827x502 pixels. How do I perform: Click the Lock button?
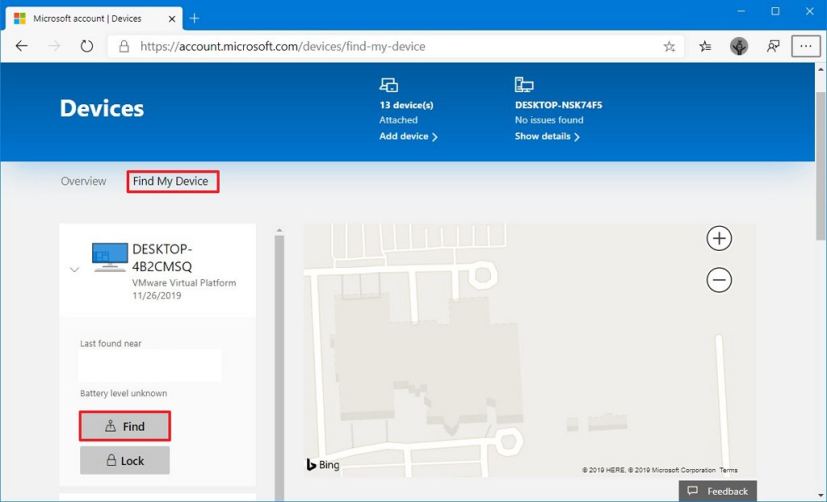pos(125,460)
